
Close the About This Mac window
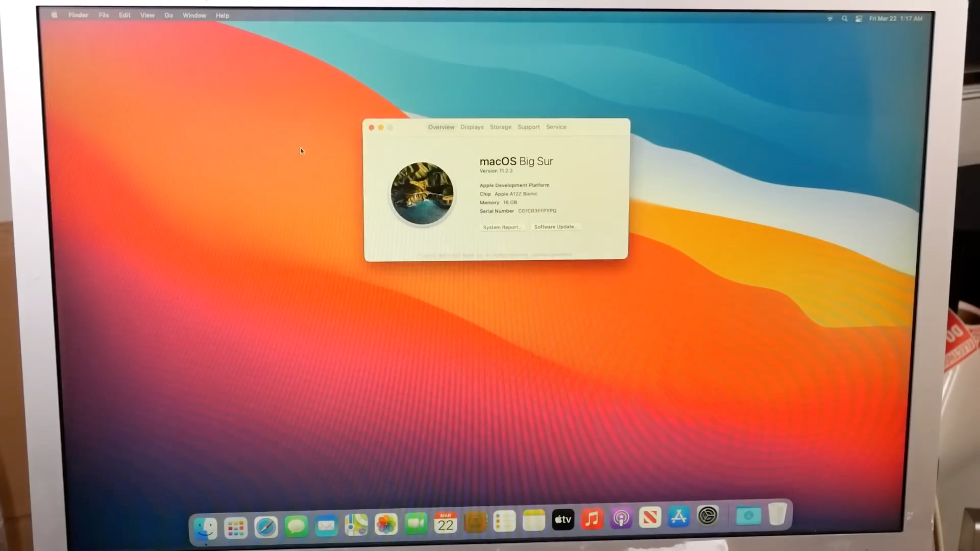pyautogui.click(x=372, y=128)
